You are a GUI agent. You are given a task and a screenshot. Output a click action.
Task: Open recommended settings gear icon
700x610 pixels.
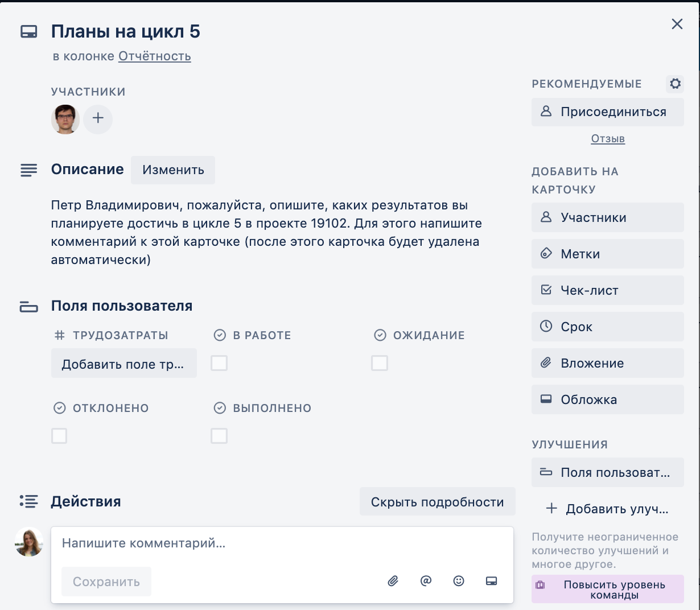tap(675, 84)
